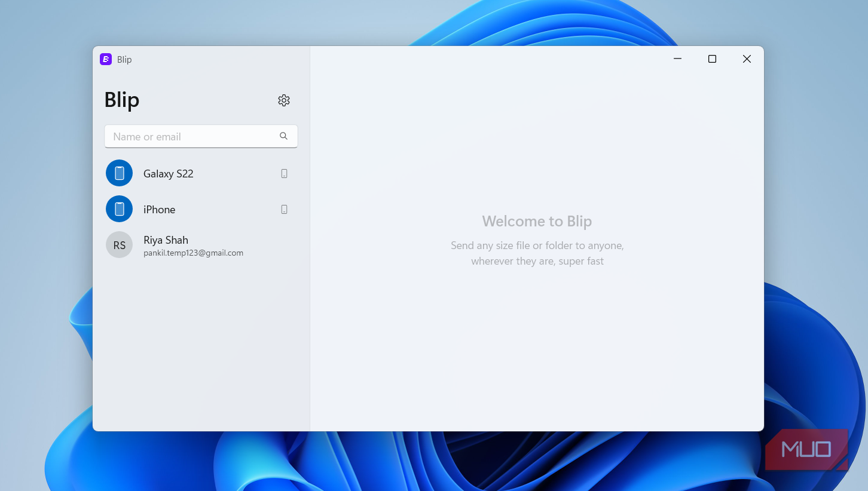Select the iPhone device name
This screenshot has height=491, width=868.
click(x=160, y=210)
